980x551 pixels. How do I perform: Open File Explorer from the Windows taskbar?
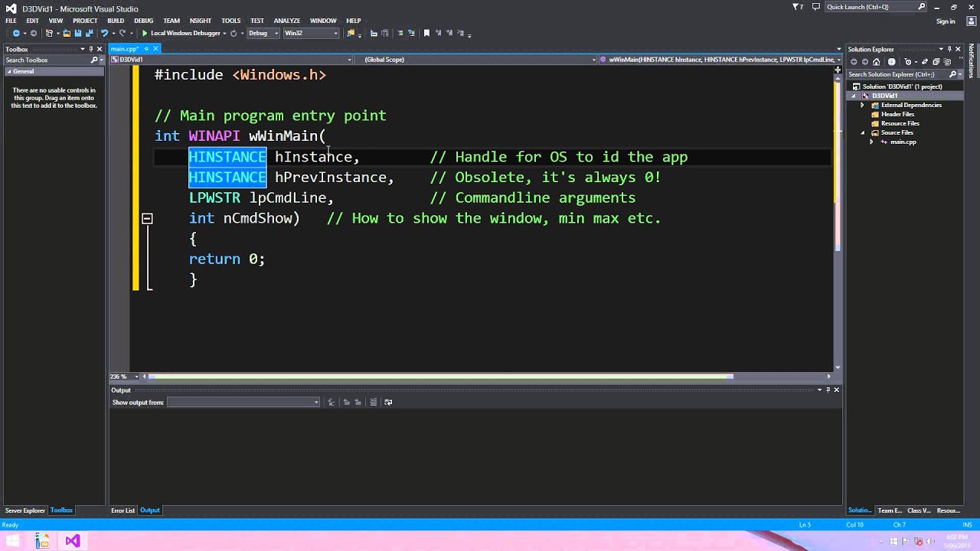click(43, 541)
